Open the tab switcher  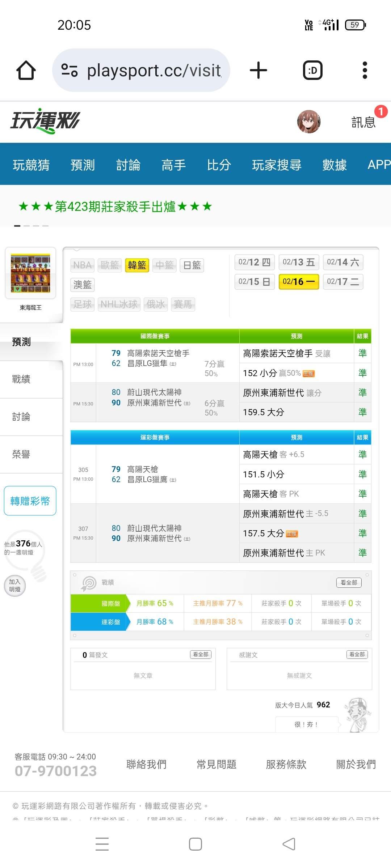click(x=312, y=70)
